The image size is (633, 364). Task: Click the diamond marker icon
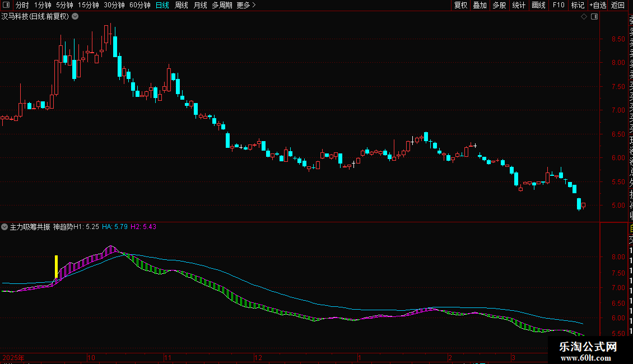pos(584,17)
